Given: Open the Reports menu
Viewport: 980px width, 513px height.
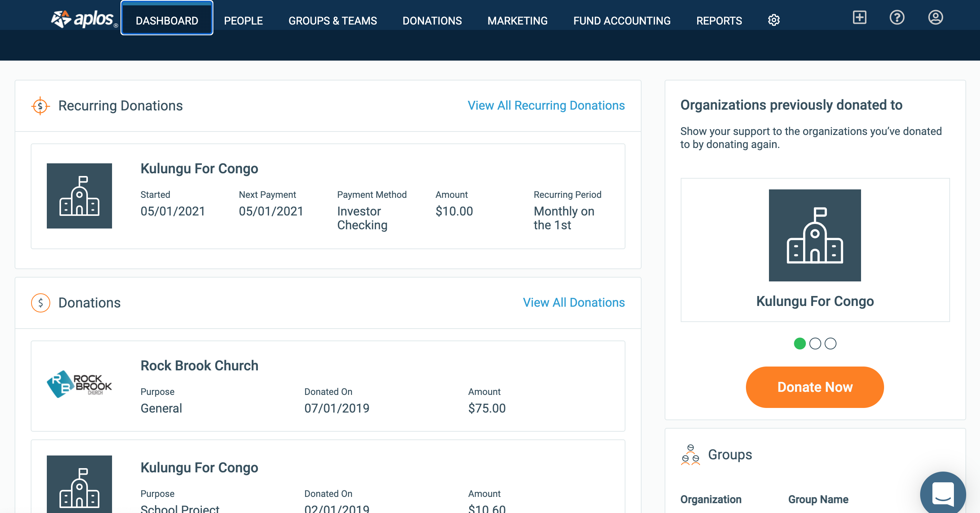Looking at the screenshot, I should [x=719, y=20].
